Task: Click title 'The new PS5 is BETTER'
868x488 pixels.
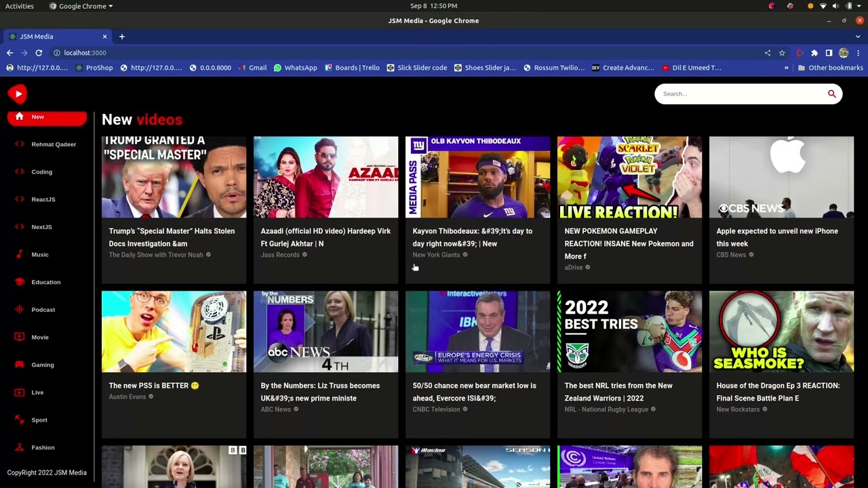Action: [x=154, y=386]
